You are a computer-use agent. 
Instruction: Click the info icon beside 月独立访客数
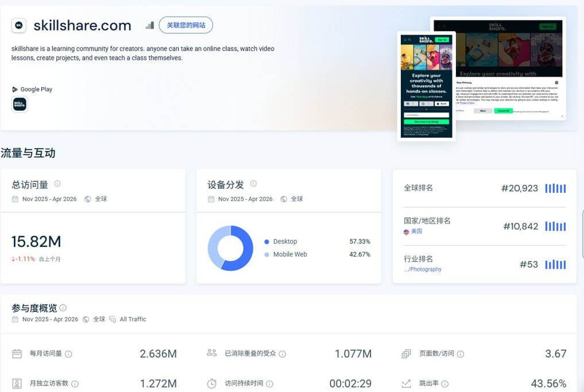75,384
